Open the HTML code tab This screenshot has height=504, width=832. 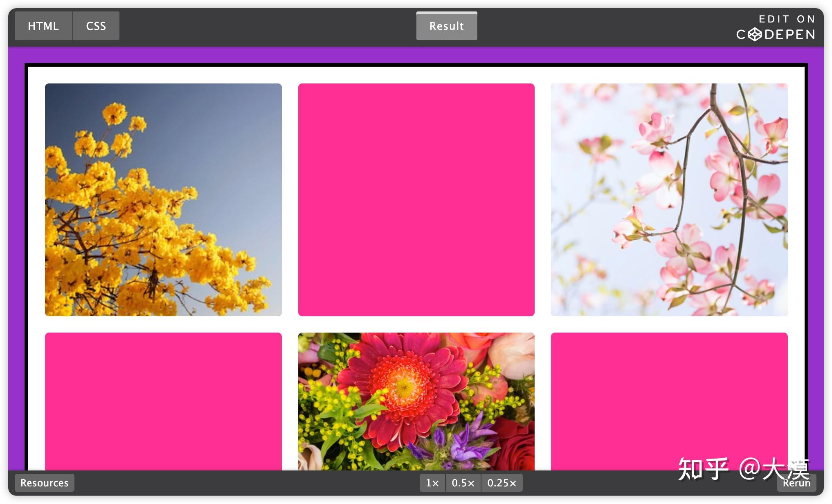(43, 26)
